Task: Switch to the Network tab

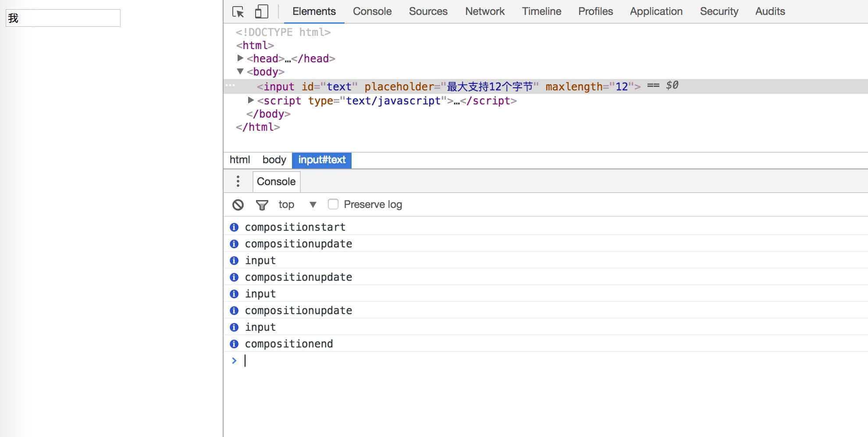Action: coord(484,11)
